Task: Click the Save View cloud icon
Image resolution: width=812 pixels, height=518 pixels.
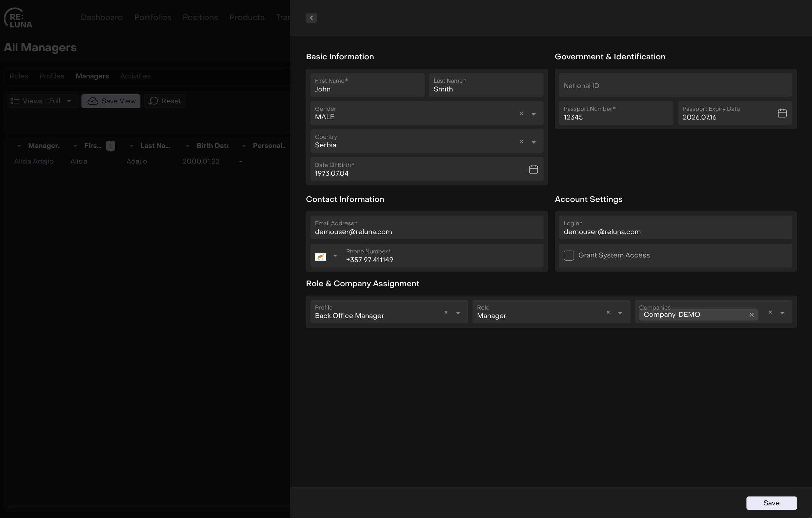Action: 93,101
